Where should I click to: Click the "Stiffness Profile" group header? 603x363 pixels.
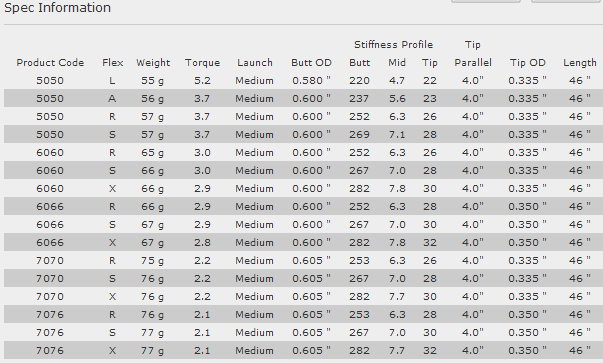click(x=393, y=45)
